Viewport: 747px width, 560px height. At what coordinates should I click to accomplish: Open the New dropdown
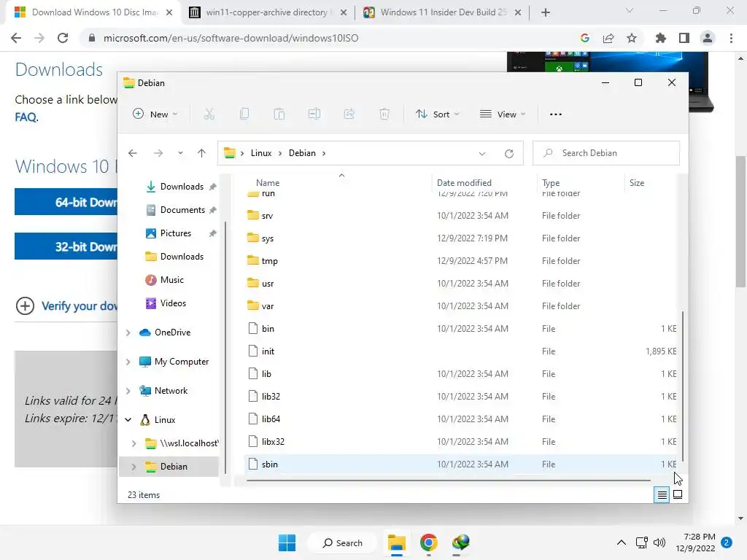pos(155,114)
